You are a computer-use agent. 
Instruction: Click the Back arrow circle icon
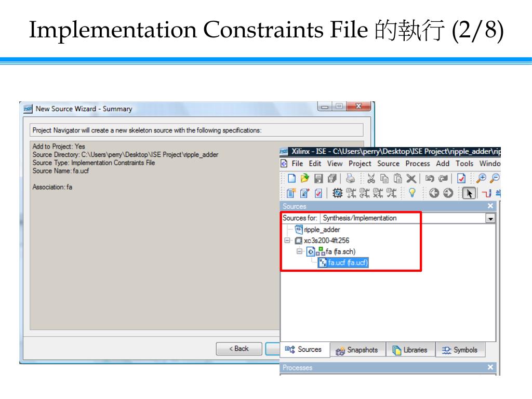coord(434,193)
